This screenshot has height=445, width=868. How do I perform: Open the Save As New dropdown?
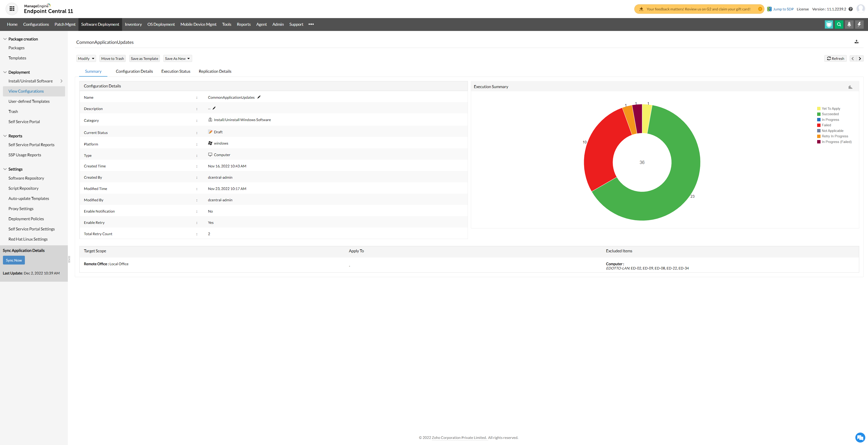177,59
